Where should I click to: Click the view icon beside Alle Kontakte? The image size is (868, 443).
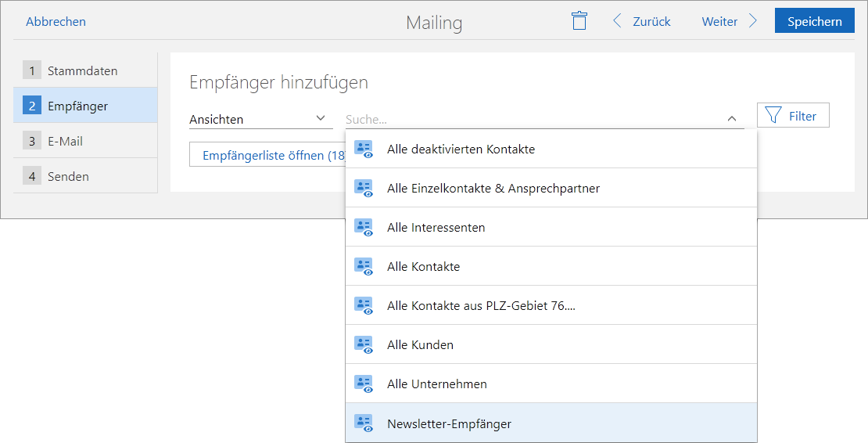[363, 266]
